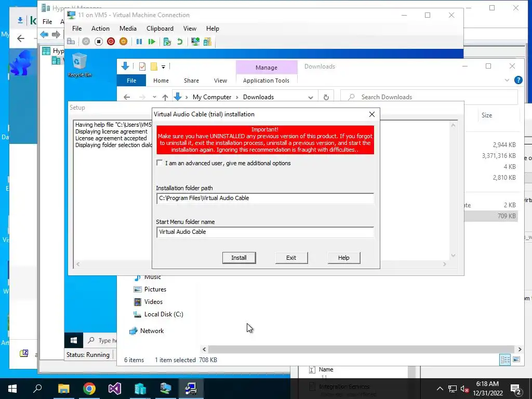Show hidden system tray icons
Viewport: 532px width, 399px height.
pyautogui.click(x=440, y=389)
